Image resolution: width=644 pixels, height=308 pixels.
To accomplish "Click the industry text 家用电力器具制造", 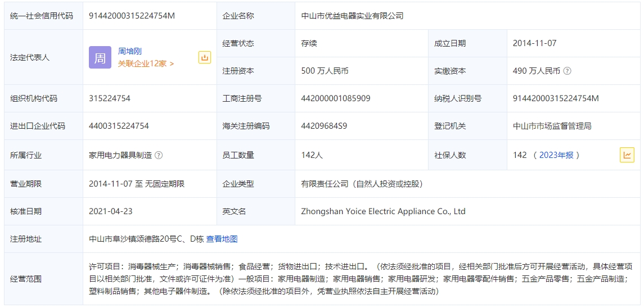I will point(120,155).
